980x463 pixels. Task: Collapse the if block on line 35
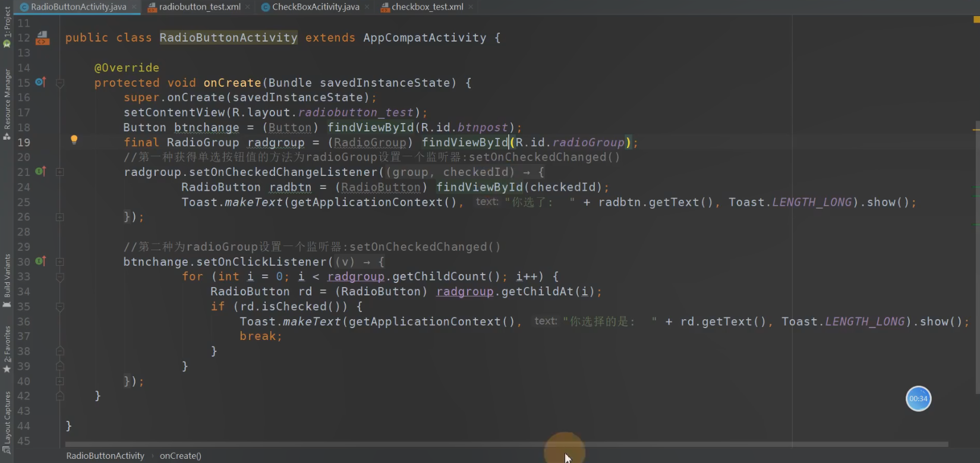point(60,307)
